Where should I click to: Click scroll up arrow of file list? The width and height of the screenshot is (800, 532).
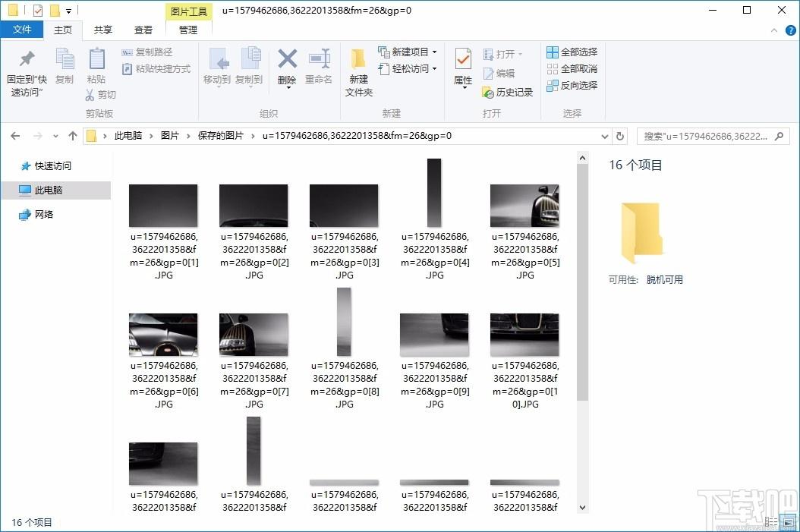tap(582, 159)
